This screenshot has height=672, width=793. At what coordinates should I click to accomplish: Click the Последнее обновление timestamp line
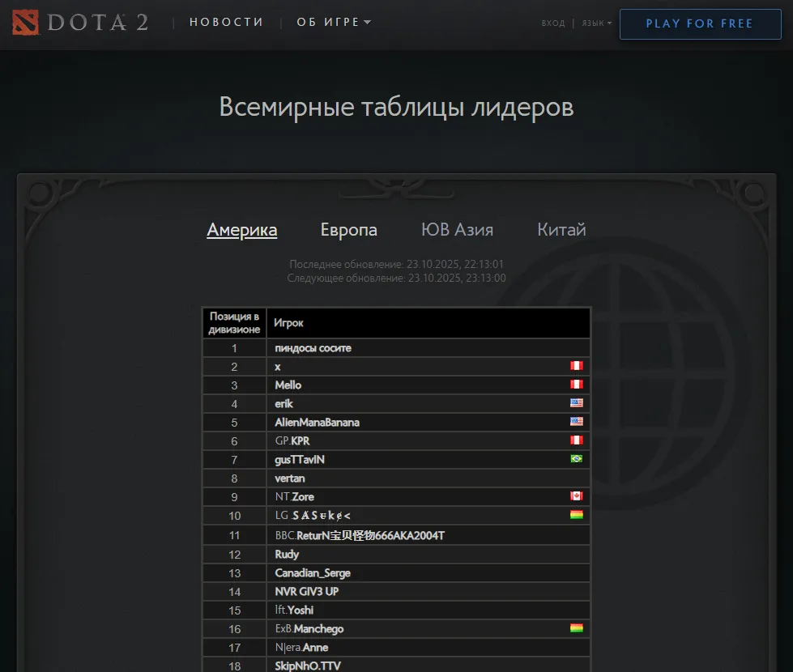(397, 264)
